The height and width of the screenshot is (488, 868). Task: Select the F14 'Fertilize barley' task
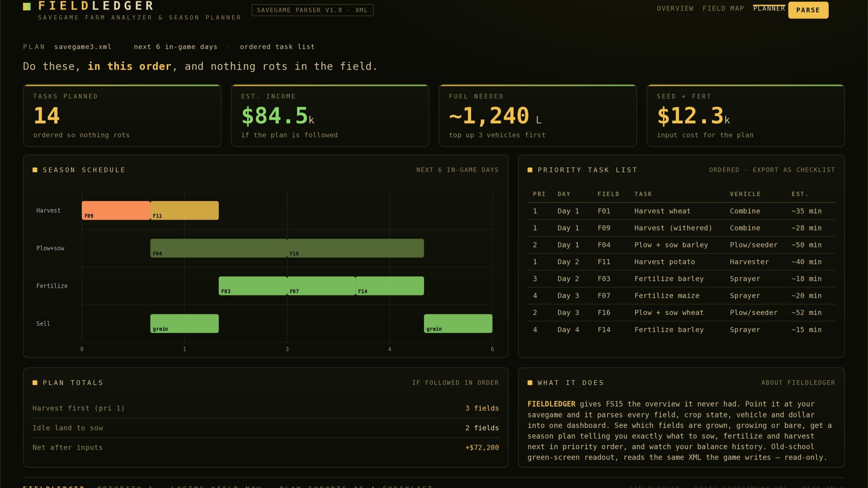coord(681,330)
